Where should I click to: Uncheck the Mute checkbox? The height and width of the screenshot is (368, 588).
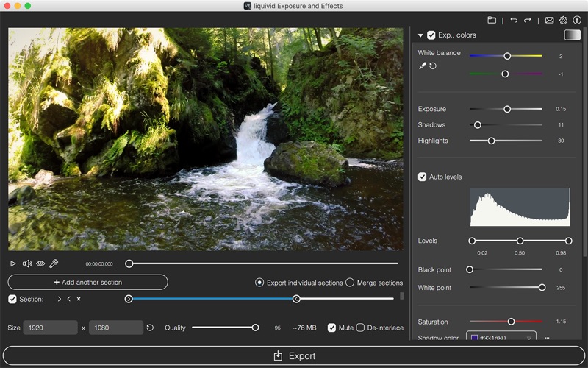(332, 328)
